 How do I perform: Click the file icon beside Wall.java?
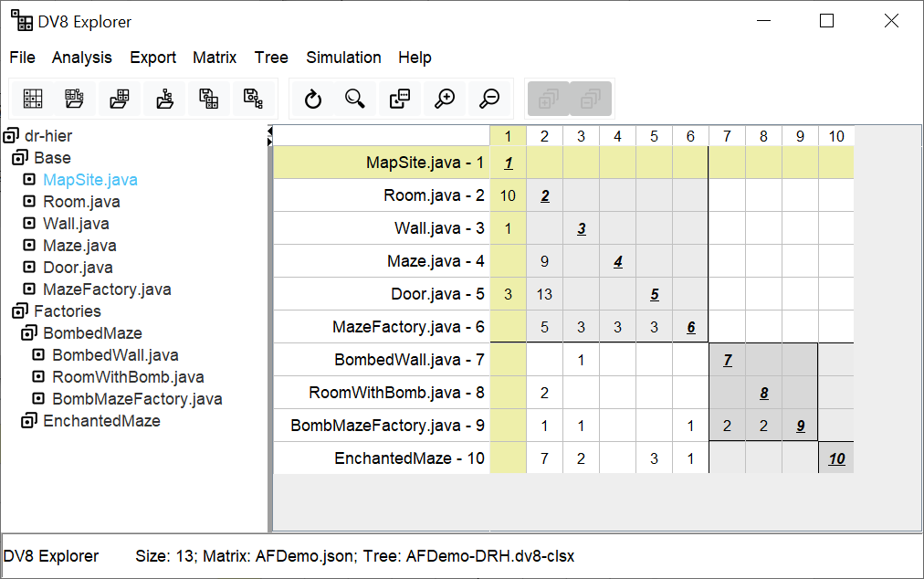click(x=29, y=223)
